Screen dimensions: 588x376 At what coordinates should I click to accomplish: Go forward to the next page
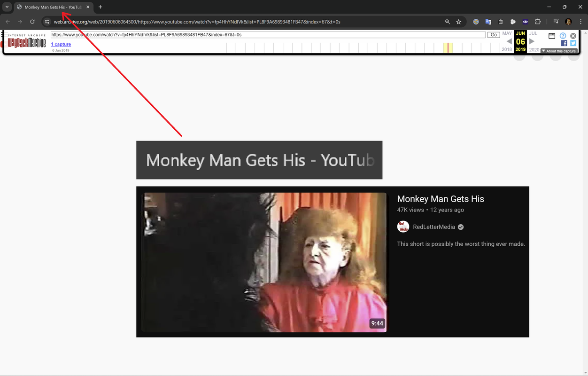pyautogui.click(x=20, y=22)
